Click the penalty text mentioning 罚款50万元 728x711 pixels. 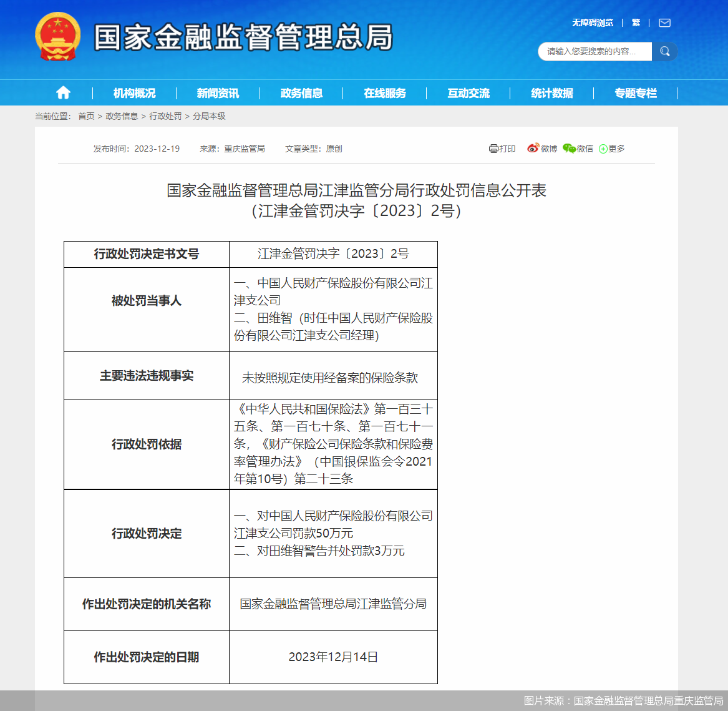click(333, 524)
